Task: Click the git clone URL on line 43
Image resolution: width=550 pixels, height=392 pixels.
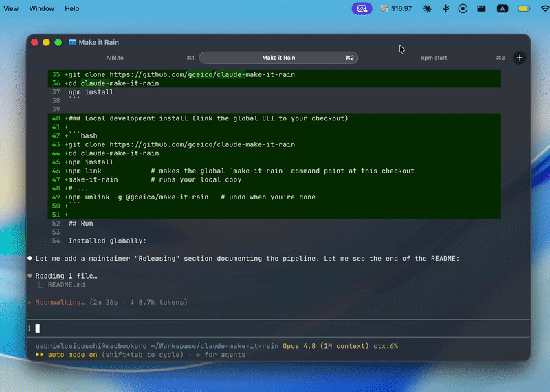Action: (202, 144)
